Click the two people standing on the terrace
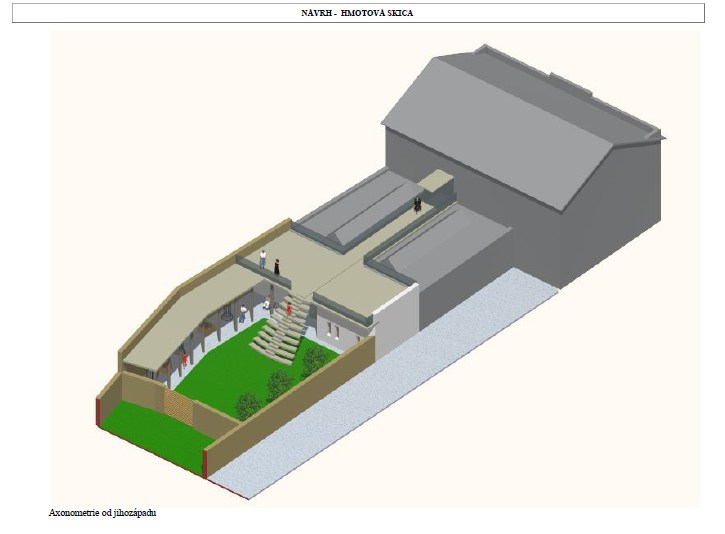Image resolution: width=725 pixels, height=534 pixels. tap(270, 264)
